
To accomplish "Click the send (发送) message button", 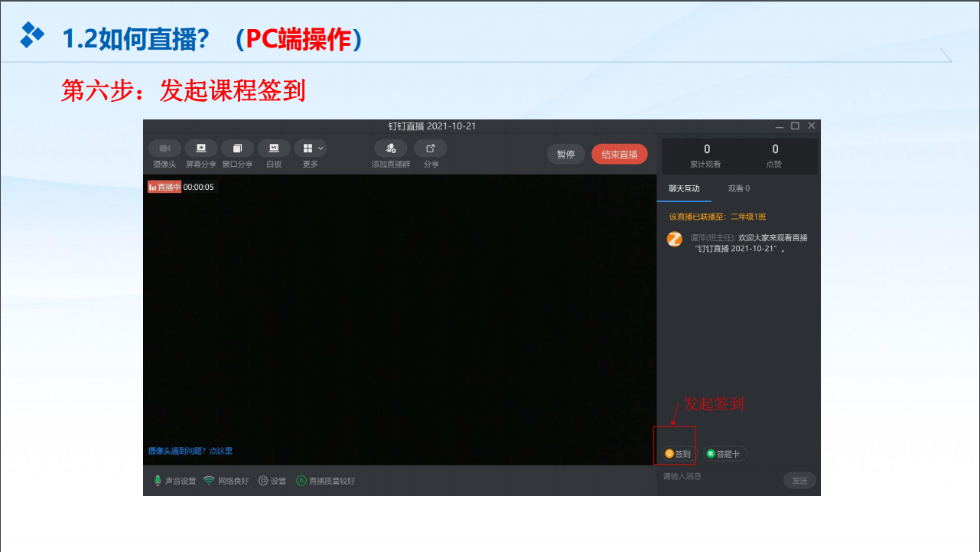I will pos(799,481).
